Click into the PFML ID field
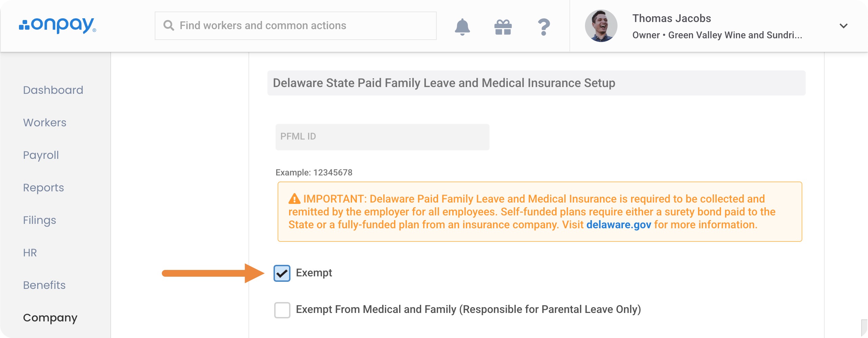This screenshot has height=338, width=868. (382, 137)
